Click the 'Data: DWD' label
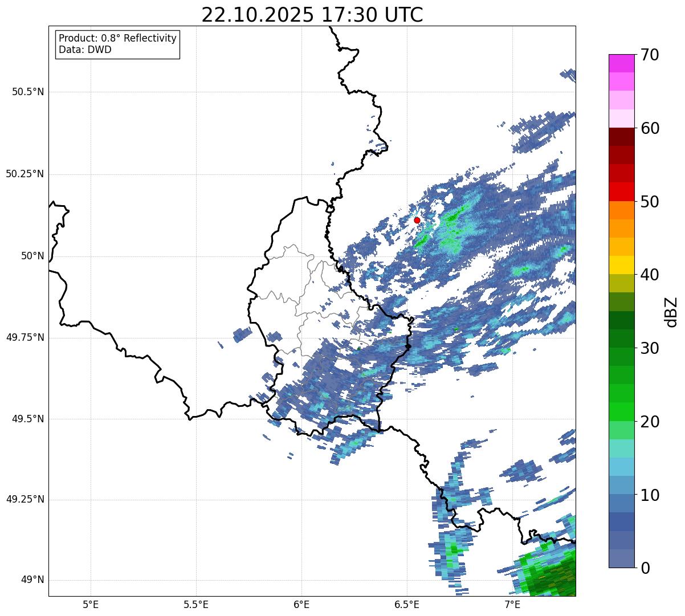685x616 pixels. point(85,50)
